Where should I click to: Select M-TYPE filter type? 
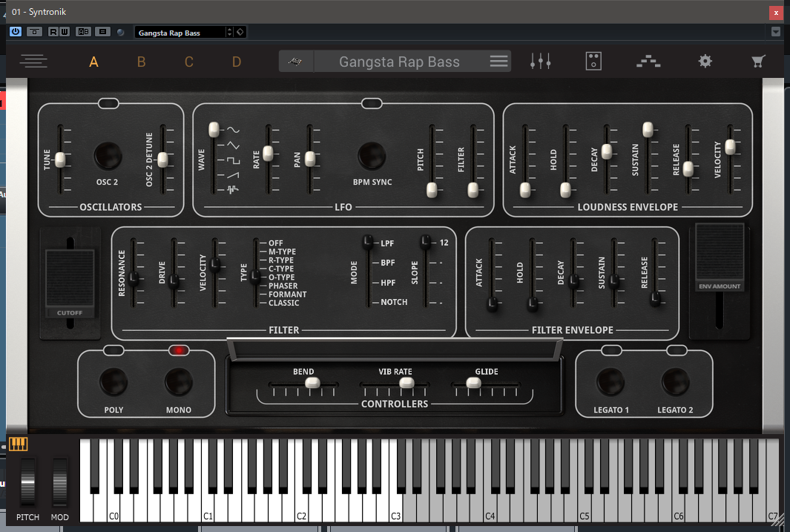click(x=282, y=252)
